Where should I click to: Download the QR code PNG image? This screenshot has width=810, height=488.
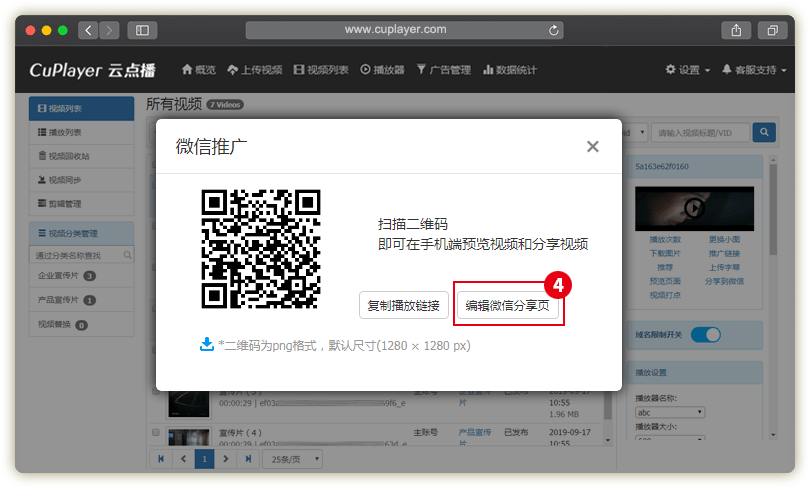pos(207,344)
